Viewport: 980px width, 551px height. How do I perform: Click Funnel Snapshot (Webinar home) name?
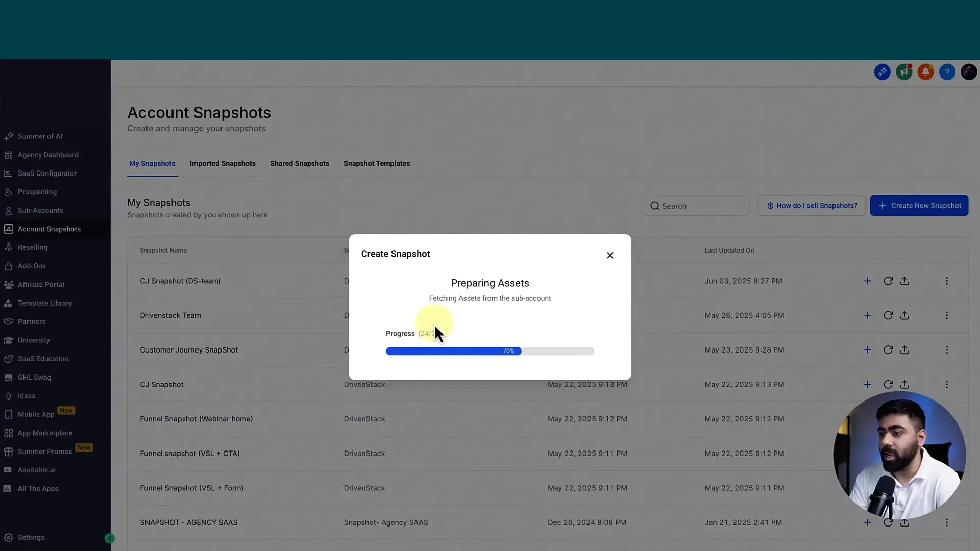pos(197,419)
